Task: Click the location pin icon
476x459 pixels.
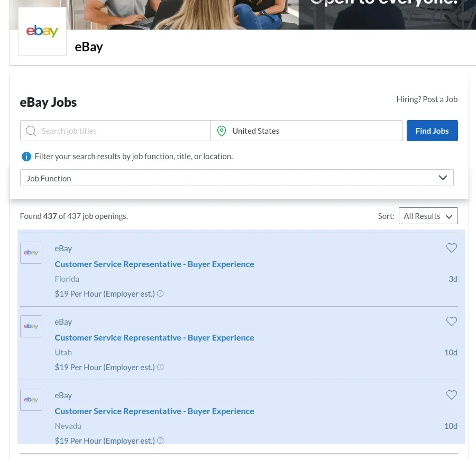Action: [x=222, y=131]
